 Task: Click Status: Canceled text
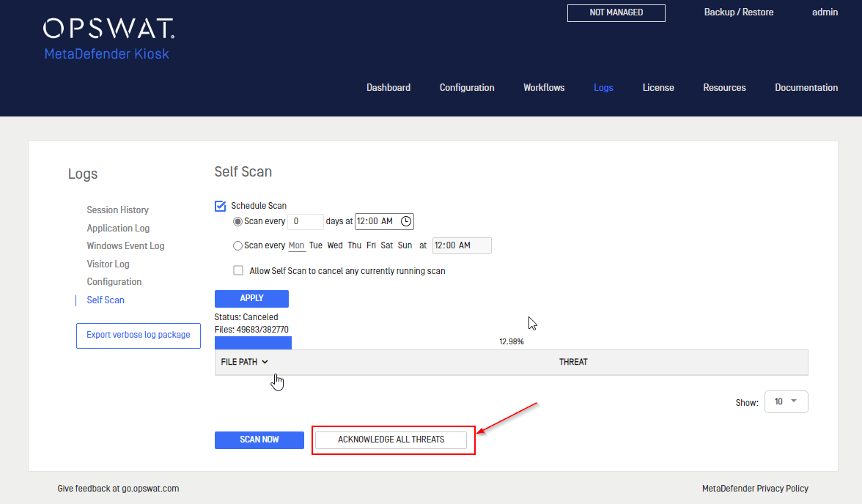[246, 317]
